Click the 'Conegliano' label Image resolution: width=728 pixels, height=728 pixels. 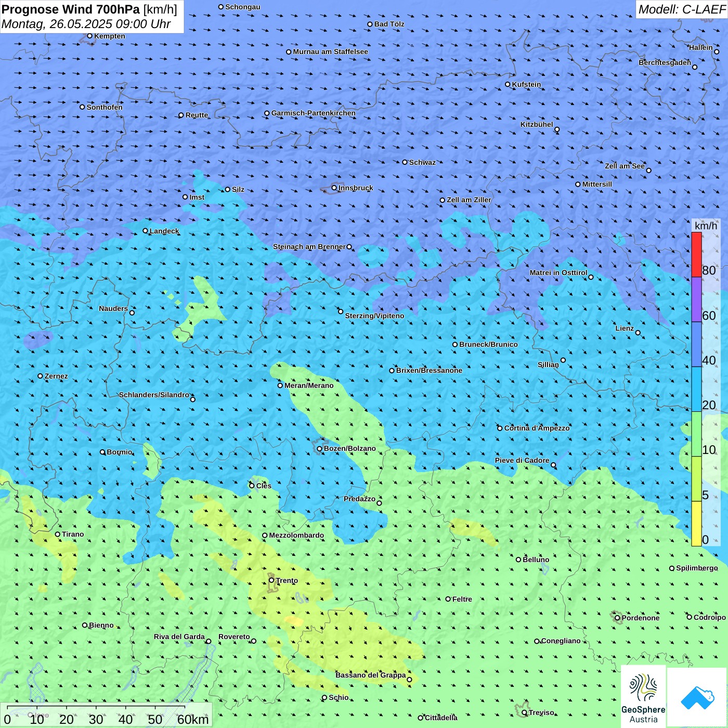coord(561,641)
